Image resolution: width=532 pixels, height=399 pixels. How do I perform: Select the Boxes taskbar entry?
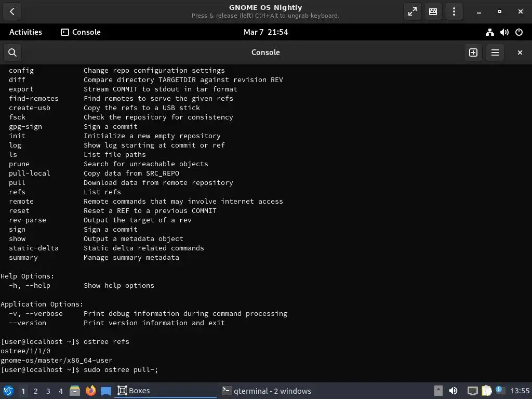pos(166,391)
